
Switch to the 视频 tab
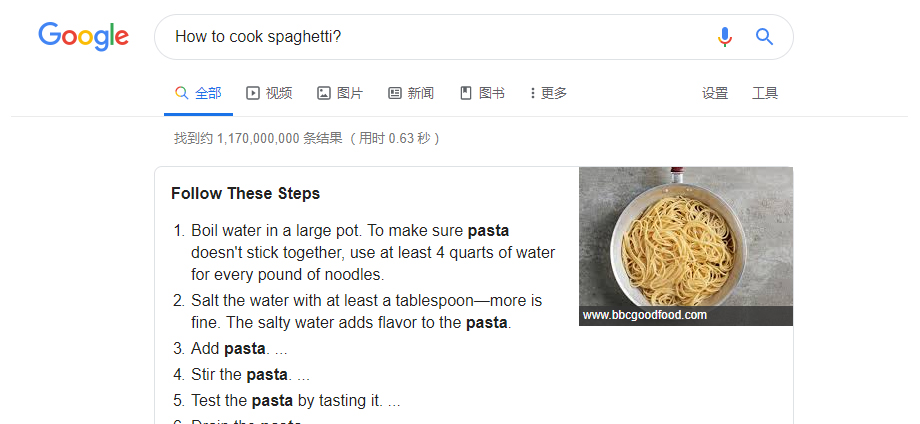point(279,93)
